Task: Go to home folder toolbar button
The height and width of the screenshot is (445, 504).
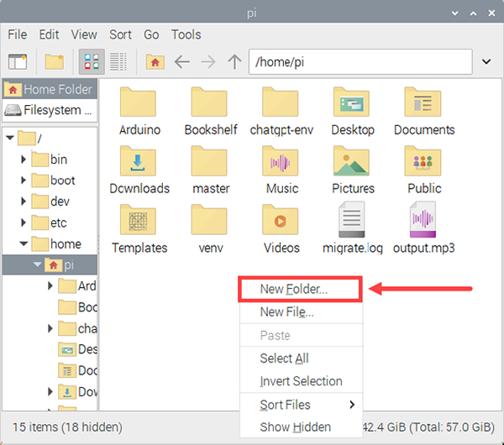Action: click(x=155, y=61)
